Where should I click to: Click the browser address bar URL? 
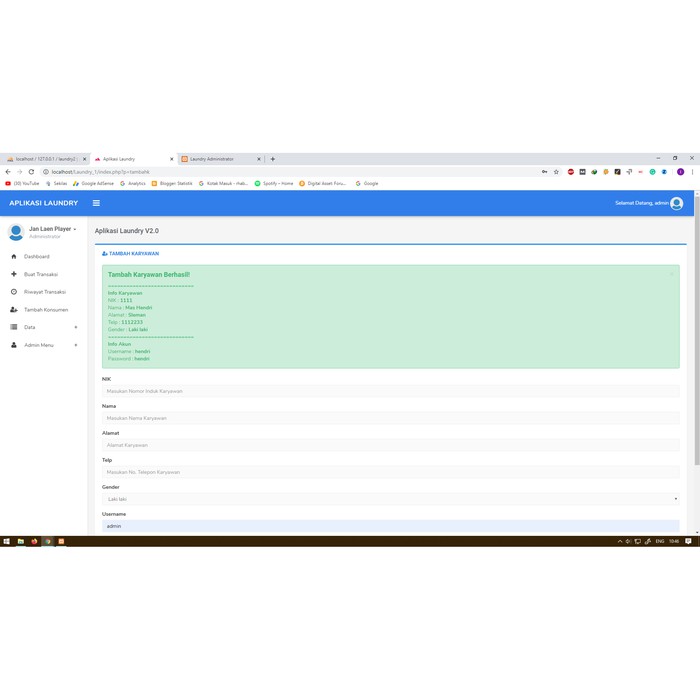(x=100, y=172)
